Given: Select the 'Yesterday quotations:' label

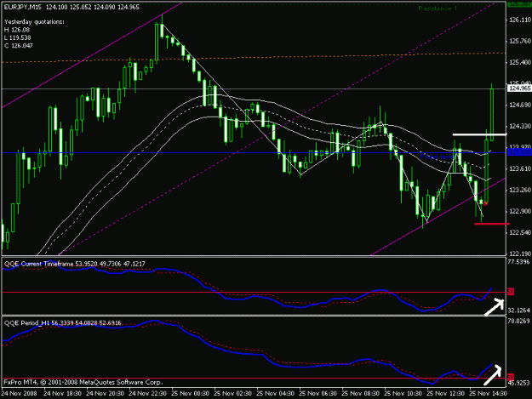Looking at the screenshot, I should (34, 22).
